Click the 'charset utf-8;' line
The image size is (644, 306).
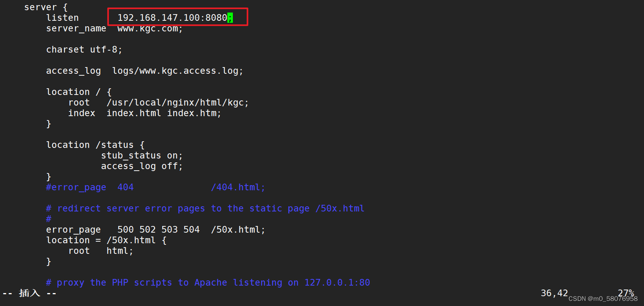point(84,50)
